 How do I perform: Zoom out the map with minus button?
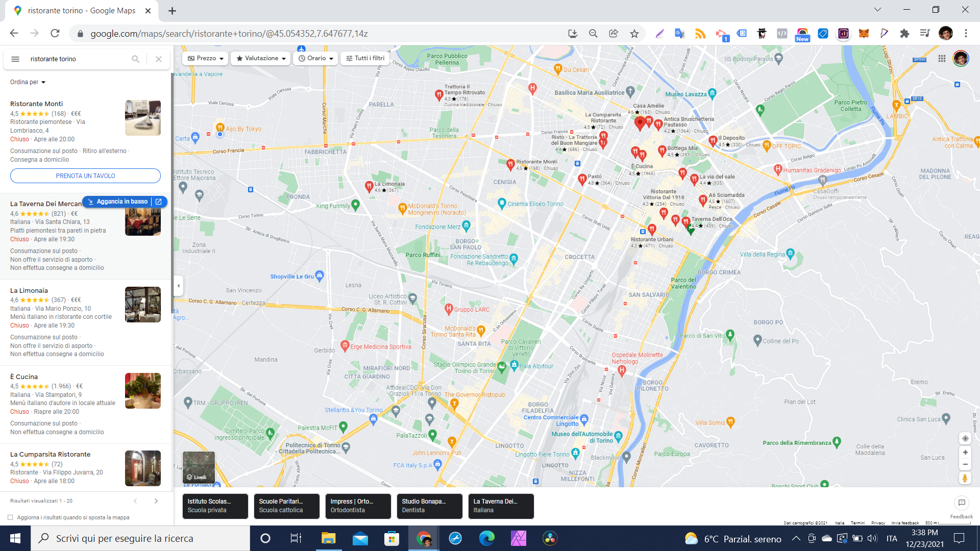965,465
